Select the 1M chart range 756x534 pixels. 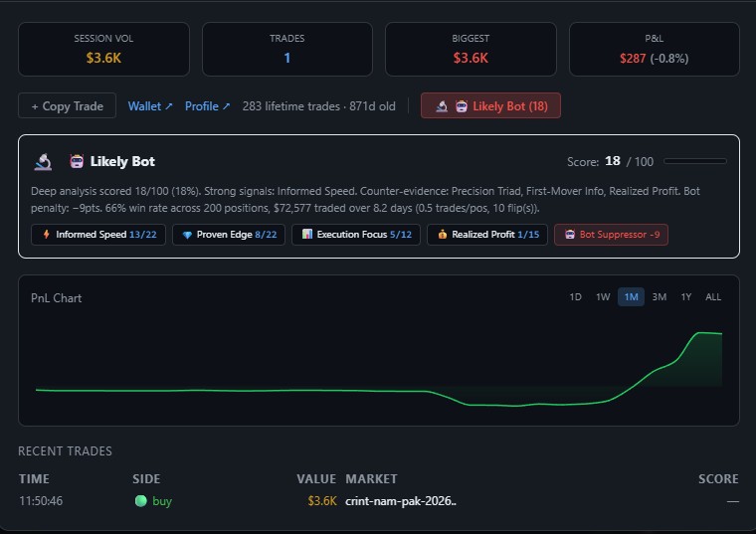631,297
